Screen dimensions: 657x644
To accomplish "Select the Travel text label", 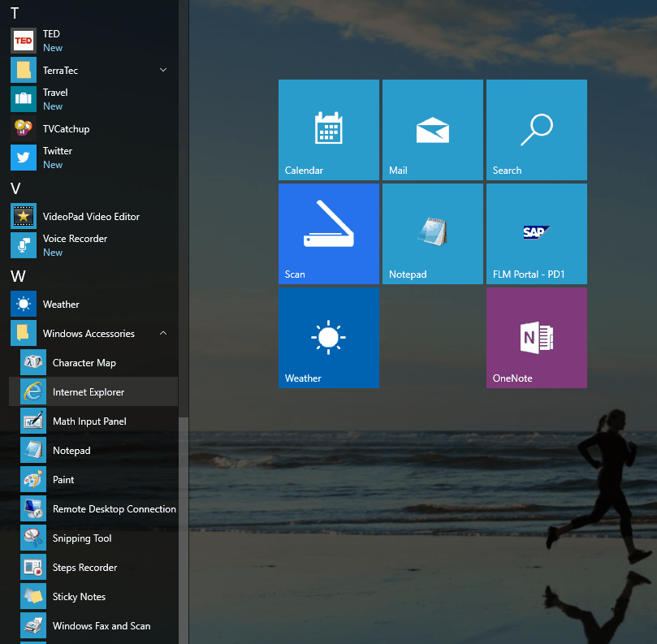I will [55, 93].
